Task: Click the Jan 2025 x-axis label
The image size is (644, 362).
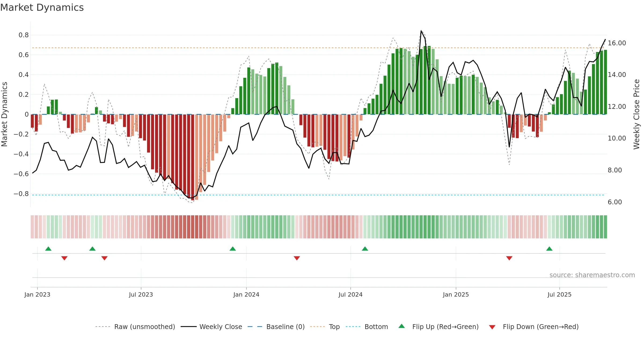Action: coord(456,294)
